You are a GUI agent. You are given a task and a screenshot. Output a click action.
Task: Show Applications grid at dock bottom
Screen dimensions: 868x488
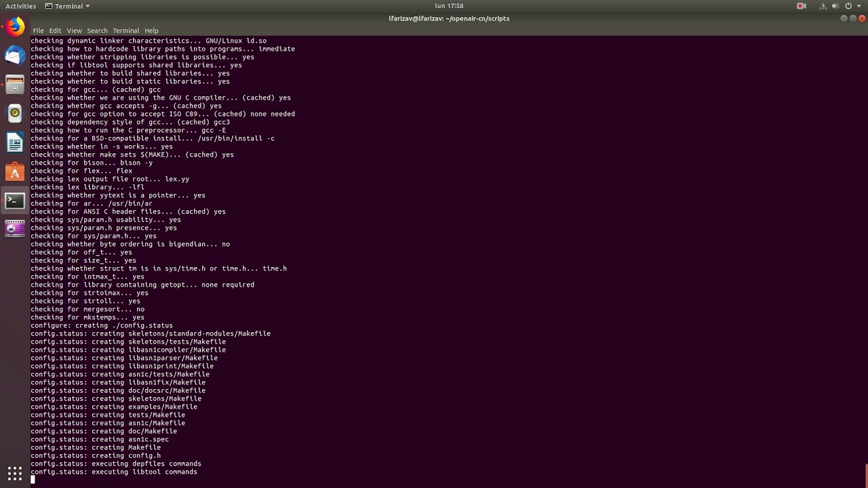point(15,473)
